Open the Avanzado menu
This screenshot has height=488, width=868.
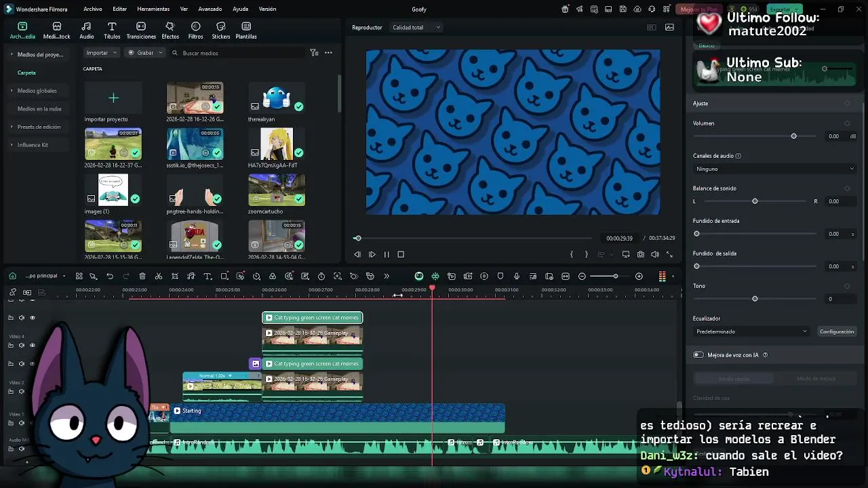pos(210,9)
